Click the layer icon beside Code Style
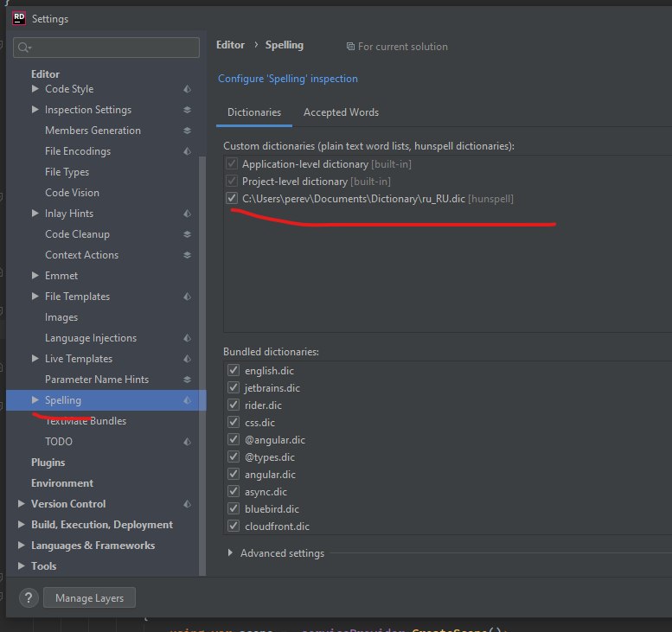The height and width of the screenshot is (632, 672). pyautogui.click(x=188, y=89)
